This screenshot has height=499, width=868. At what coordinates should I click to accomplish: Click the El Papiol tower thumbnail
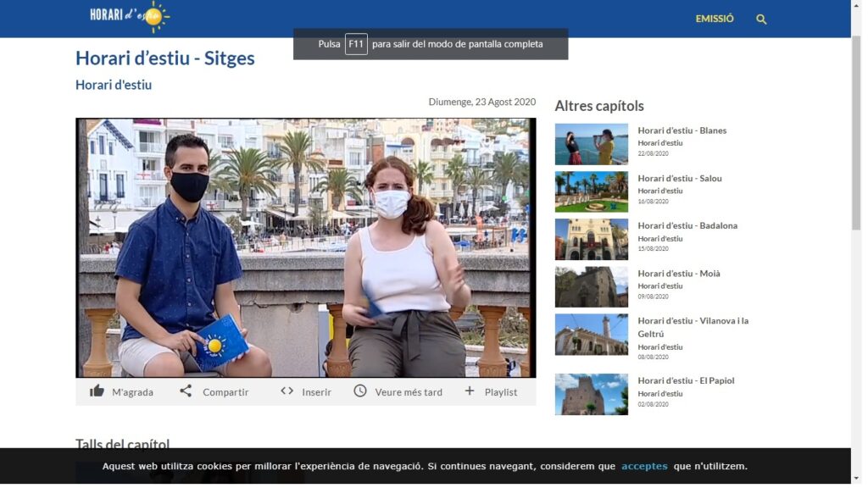click(591, 394)
